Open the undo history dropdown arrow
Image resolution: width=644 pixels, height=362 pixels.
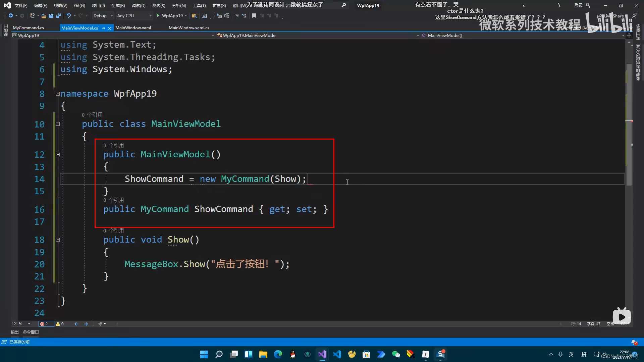(x=74, y=16)
